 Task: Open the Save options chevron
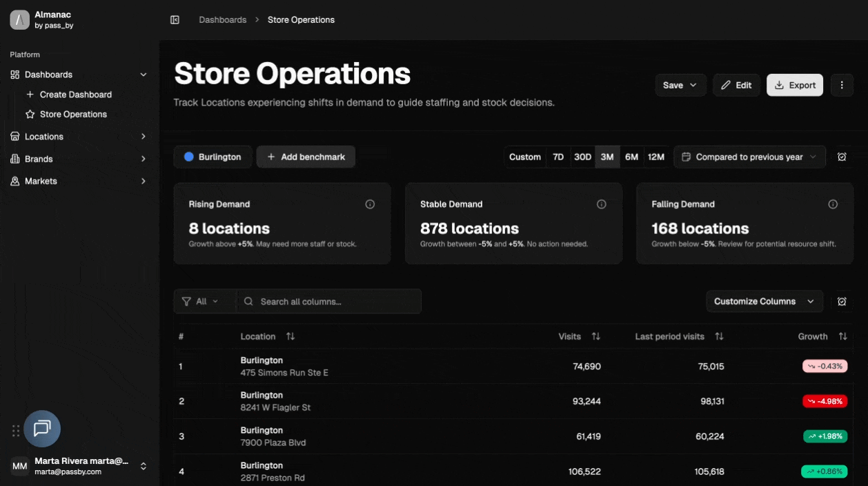pyautogui.click(x=694, y=85)
